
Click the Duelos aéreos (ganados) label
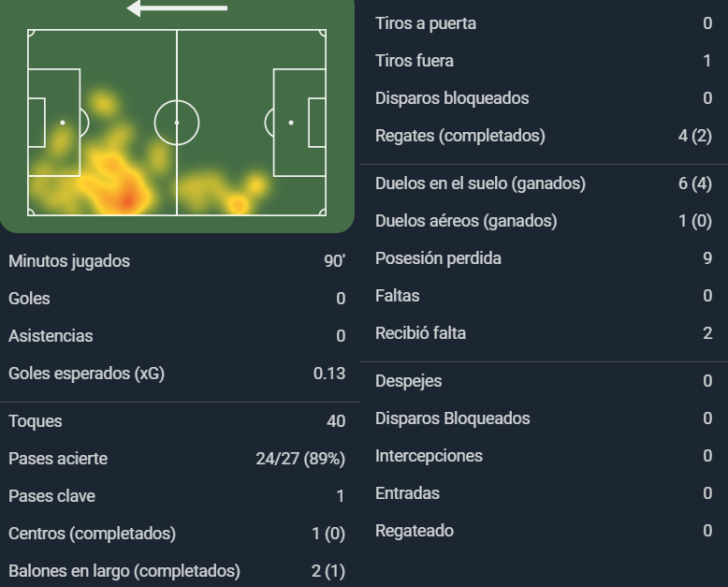(466, 221)
